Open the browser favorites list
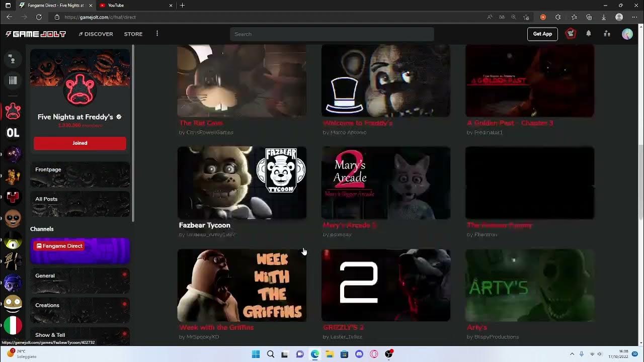The width and height of the screenshot is (644, 362). pyautogui.click(x=574, y=17)
